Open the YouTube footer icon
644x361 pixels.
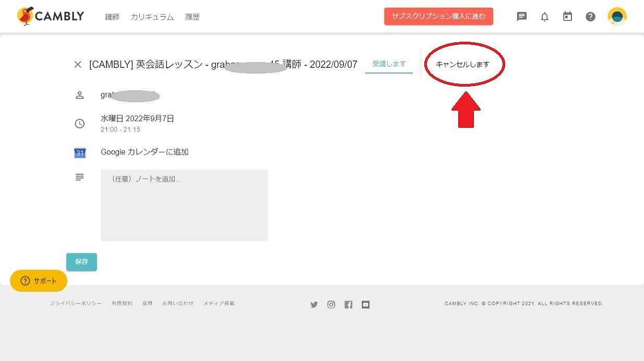(x=366, y=305)
